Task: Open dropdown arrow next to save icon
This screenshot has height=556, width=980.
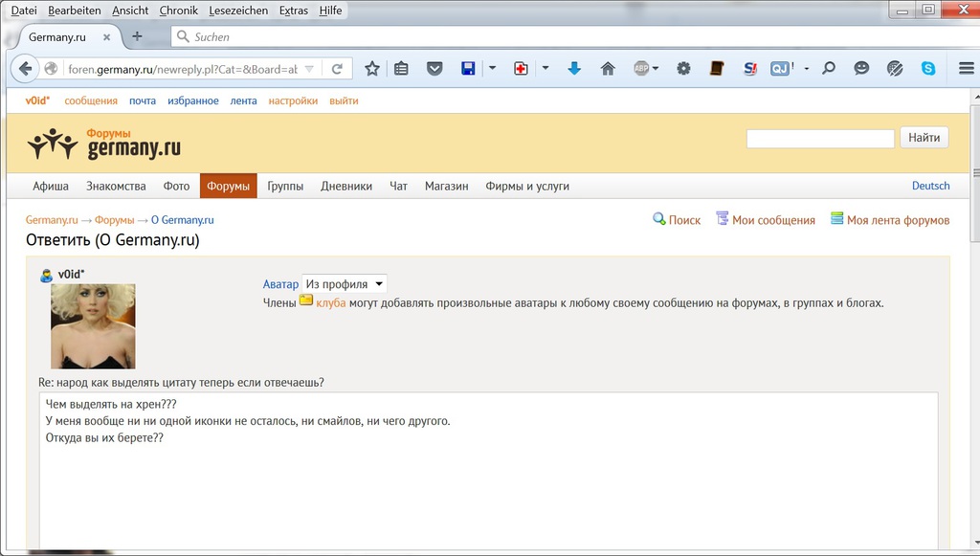Action: pos(493,69)
